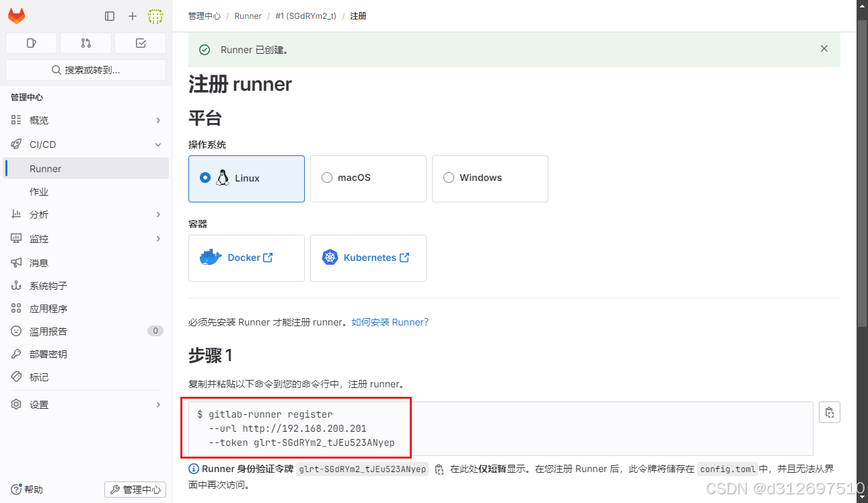Select the macOS operating system option
This screenshot has width=868, height=503.
click(x=368, y=179)
